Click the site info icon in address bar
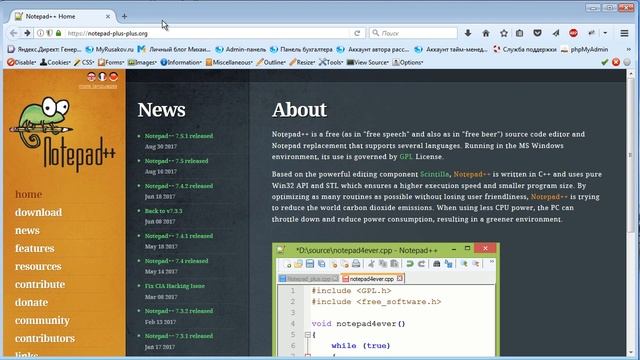 pos(40,33)
